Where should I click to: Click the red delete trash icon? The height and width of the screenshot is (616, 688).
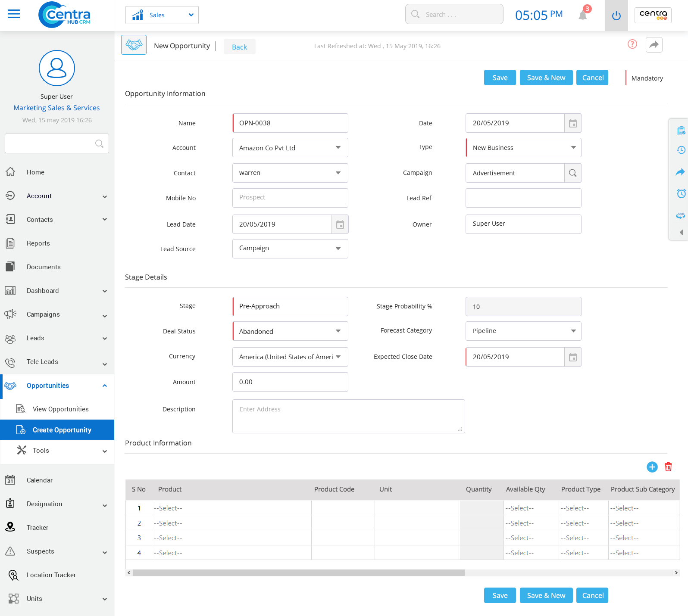(x=668, y=467)
